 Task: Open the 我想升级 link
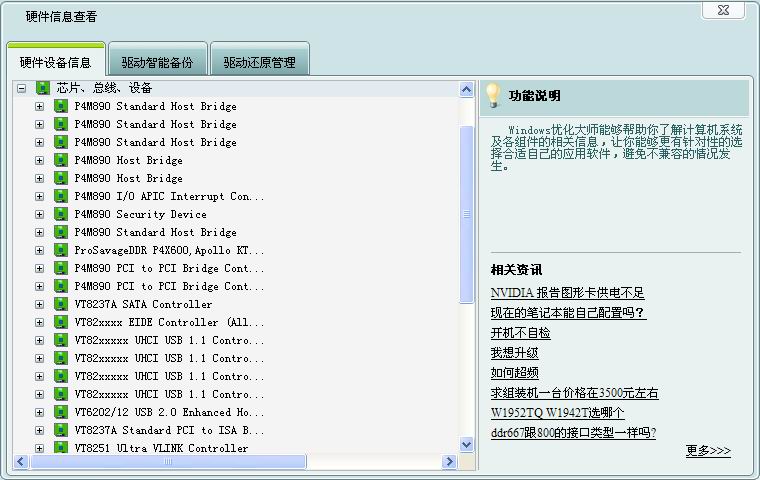(515, 352)
